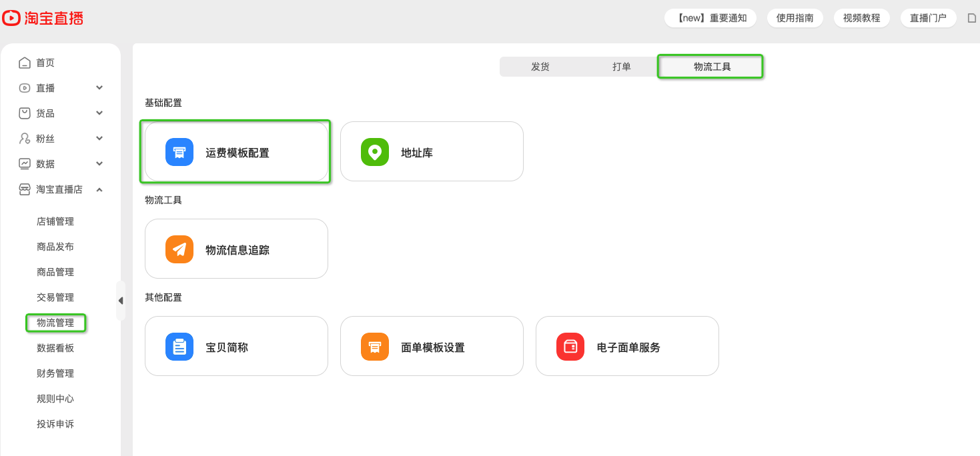The height and width of the screenshot is (456, 980).
Task: Open 店铺管理 in the sidebar
Action: [55, 221]
